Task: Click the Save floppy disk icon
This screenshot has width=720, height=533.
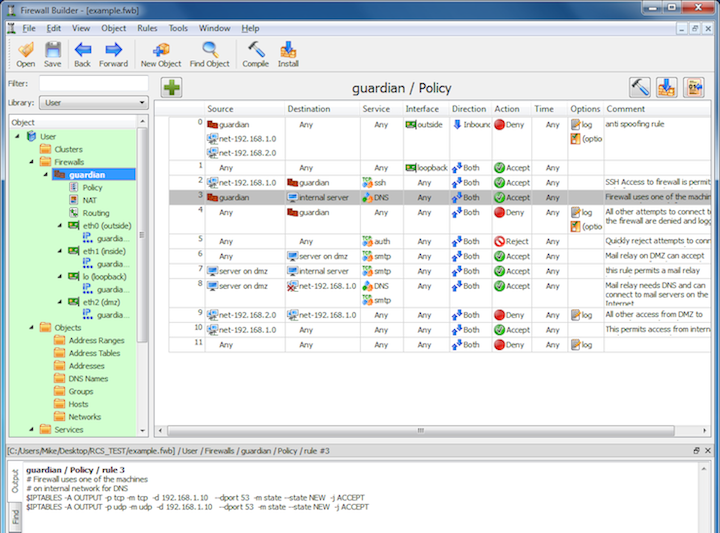Action: [53, 54]
